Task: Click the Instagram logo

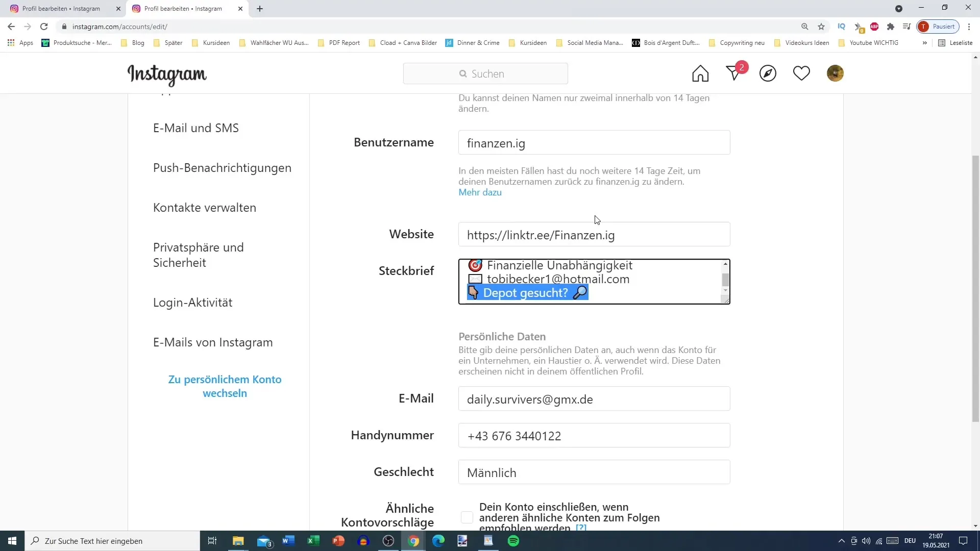Action: pos(167,74)
